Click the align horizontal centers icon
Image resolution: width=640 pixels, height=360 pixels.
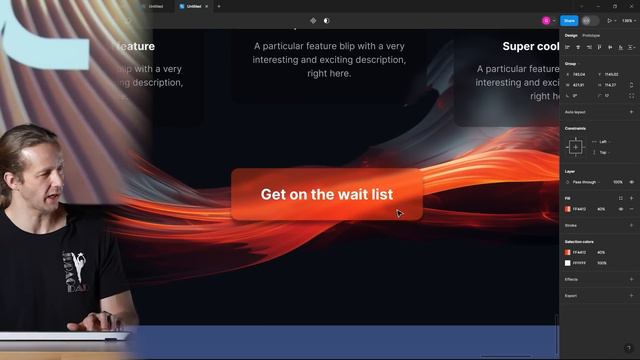coord(578,47)
